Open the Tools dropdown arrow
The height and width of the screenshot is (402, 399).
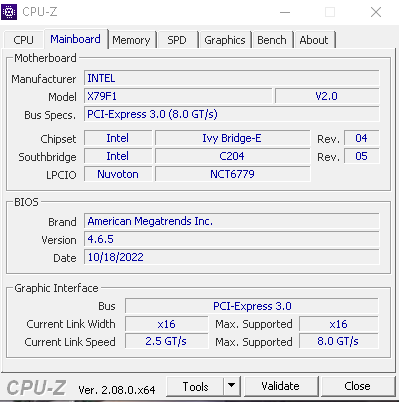[232, 386]
